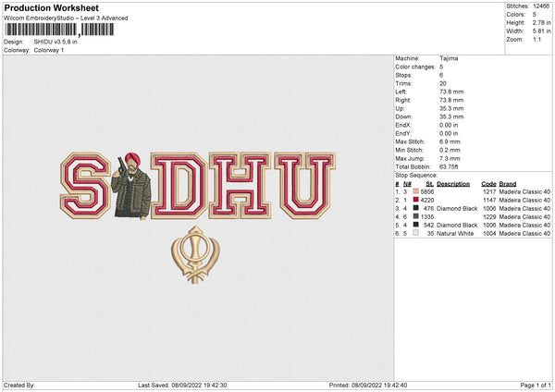Click code 1004 in the stop sequence

pyautogui.click(x=489, y=234)
